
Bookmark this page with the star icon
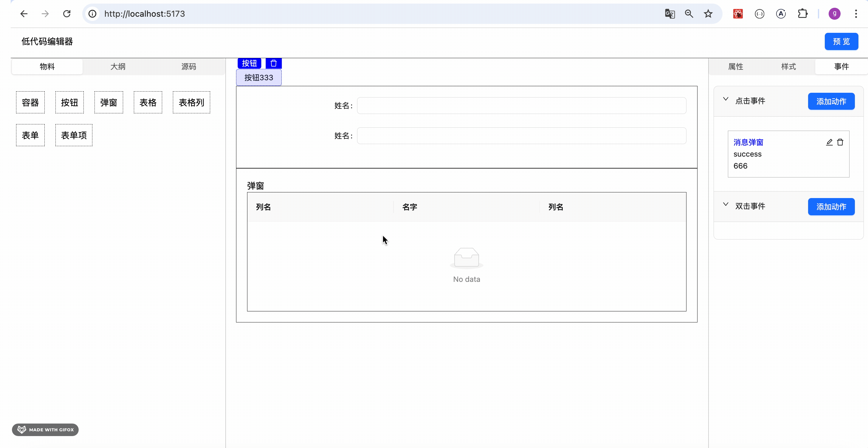click(x=708, y=14)
